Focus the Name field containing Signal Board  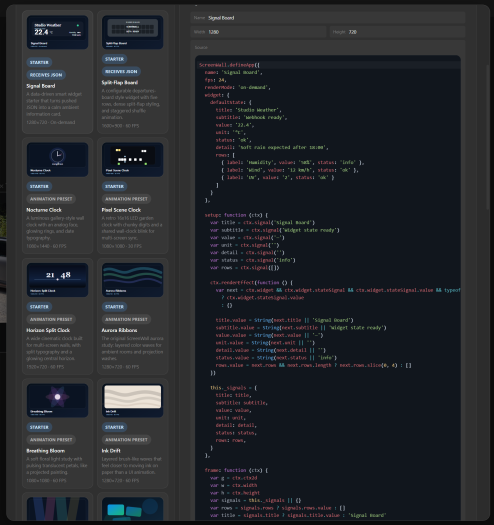(328, 18)
